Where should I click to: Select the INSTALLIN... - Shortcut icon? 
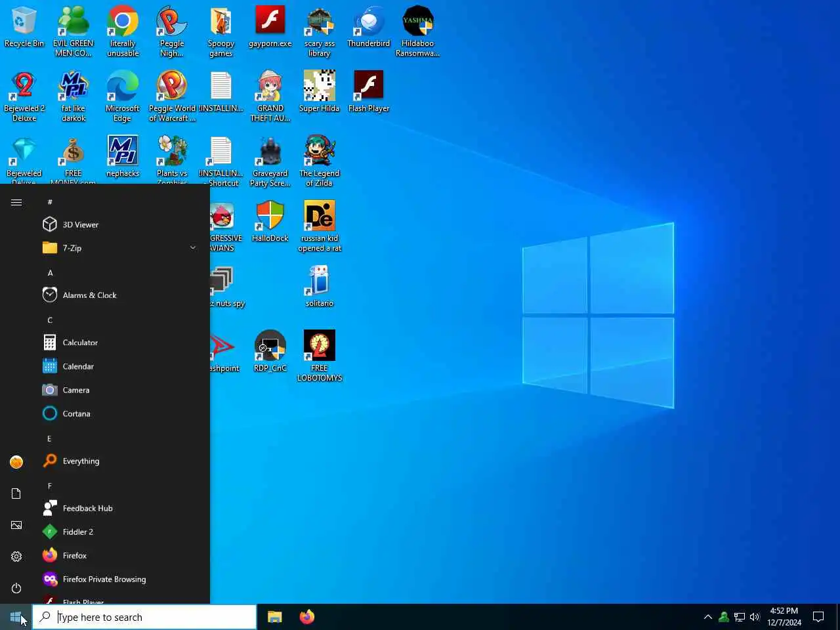click(221, 161)
